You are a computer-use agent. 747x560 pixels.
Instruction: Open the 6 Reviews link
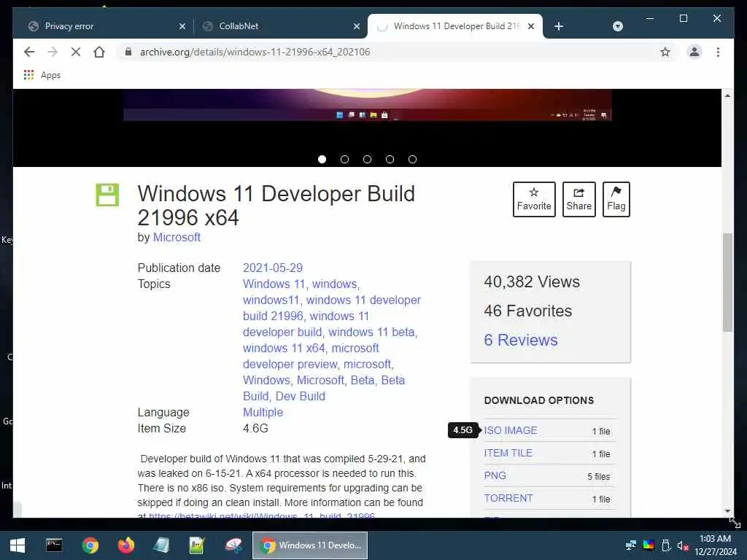pyautogui.click(x=521, y=340)
